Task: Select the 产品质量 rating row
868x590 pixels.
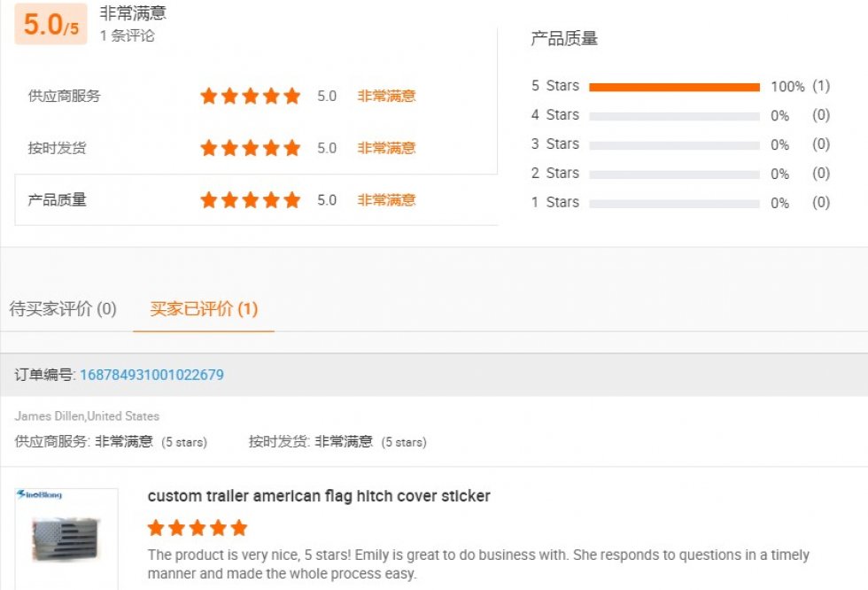Action: point(256,200)
